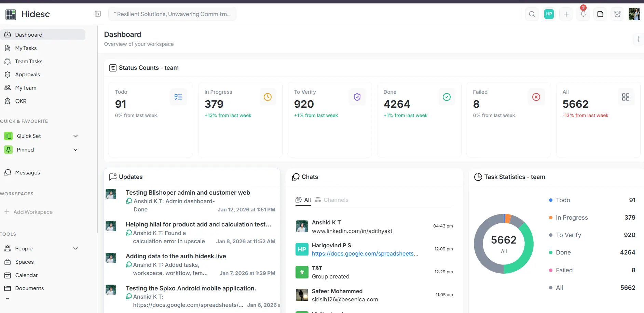
Task: Open the Dashboard from the sidebar
Action: pos(28,35)
